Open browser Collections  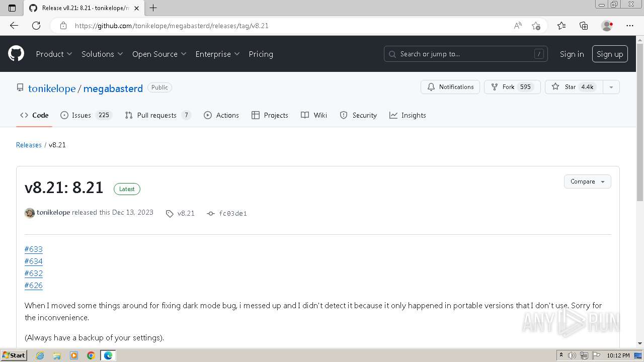(x=584, y=26)
